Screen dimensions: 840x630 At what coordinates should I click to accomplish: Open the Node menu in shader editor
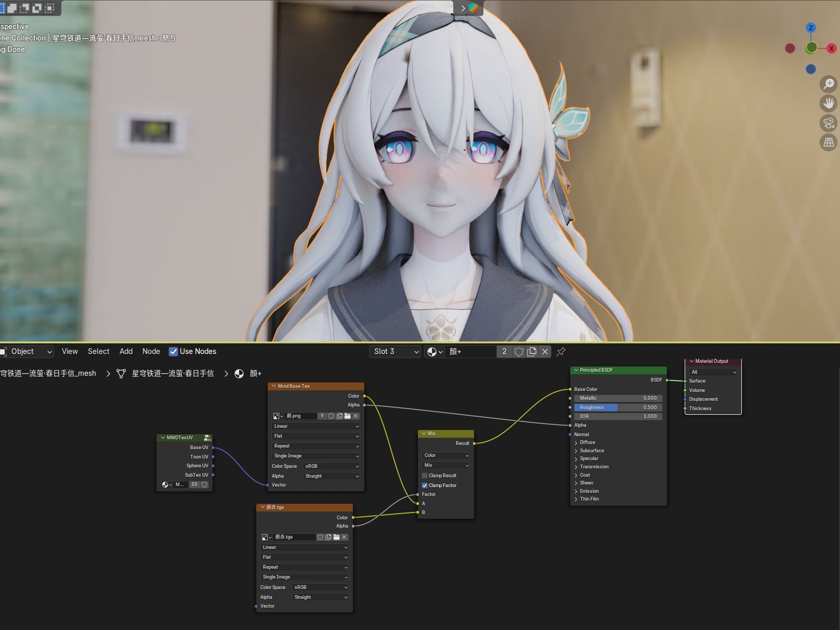(x=151, y=351)
